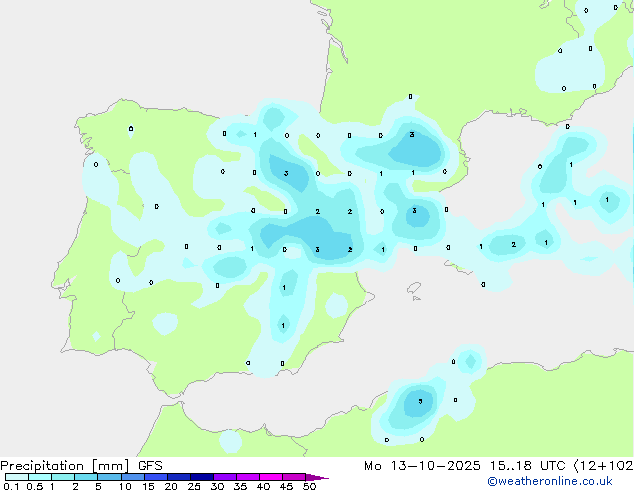Click the '35' legend label
The width and height of the screenshot is (634, 490).
click(240, 486)
